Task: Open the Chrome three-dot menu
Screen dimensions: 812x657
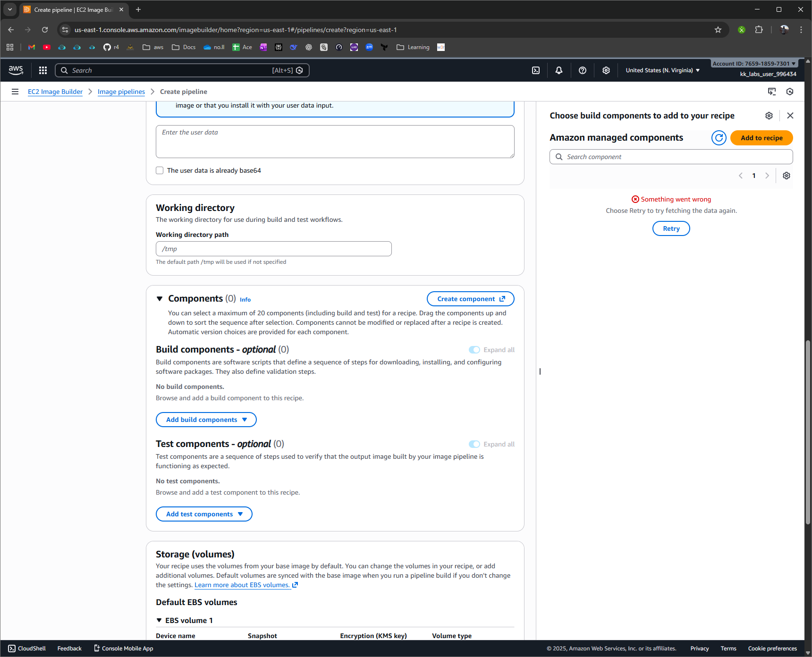Action: 801,30
